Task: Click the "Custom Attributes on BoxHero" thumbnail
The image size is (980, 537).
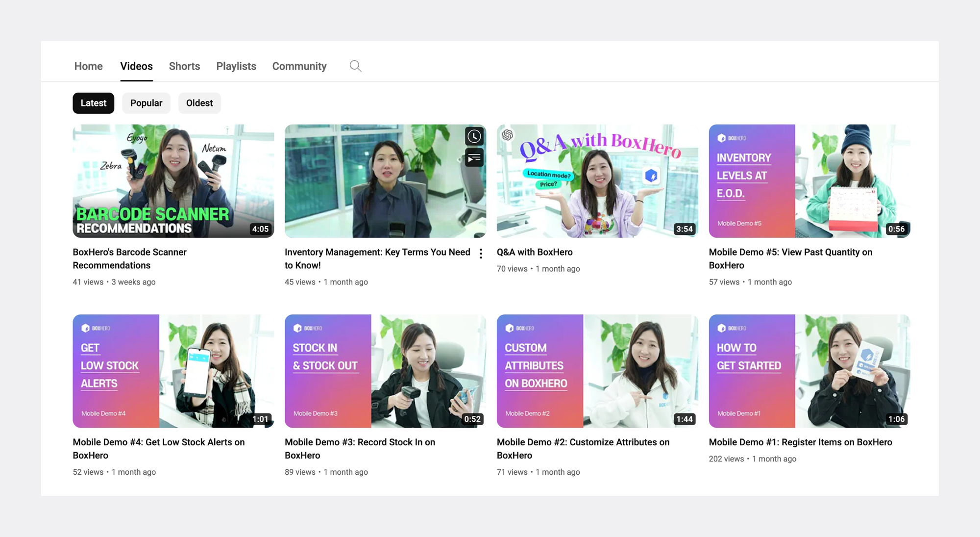Action: (x=597, y=371)
